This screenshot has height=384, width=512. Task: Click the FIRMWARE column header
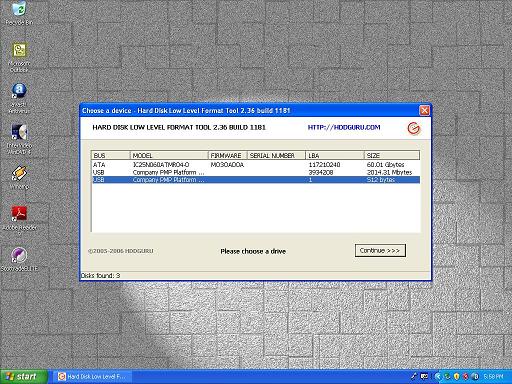[228, 155]
